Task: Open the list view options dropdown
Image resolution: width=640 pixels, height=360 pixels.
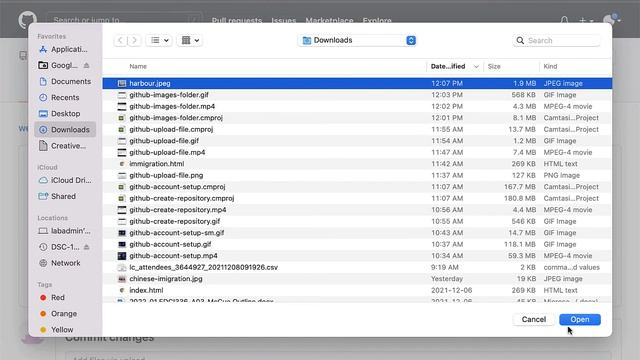Action: [159, 40]
